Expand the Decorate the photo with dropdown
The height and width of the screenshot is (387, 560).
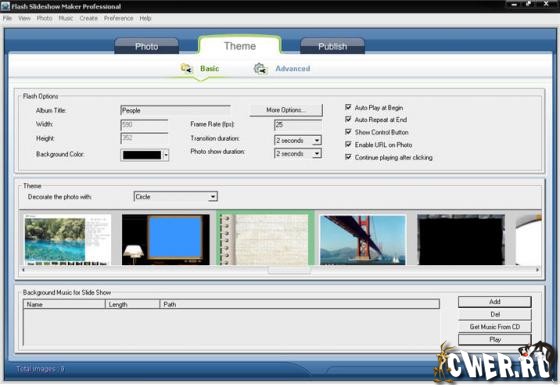[x=213, y=196]
